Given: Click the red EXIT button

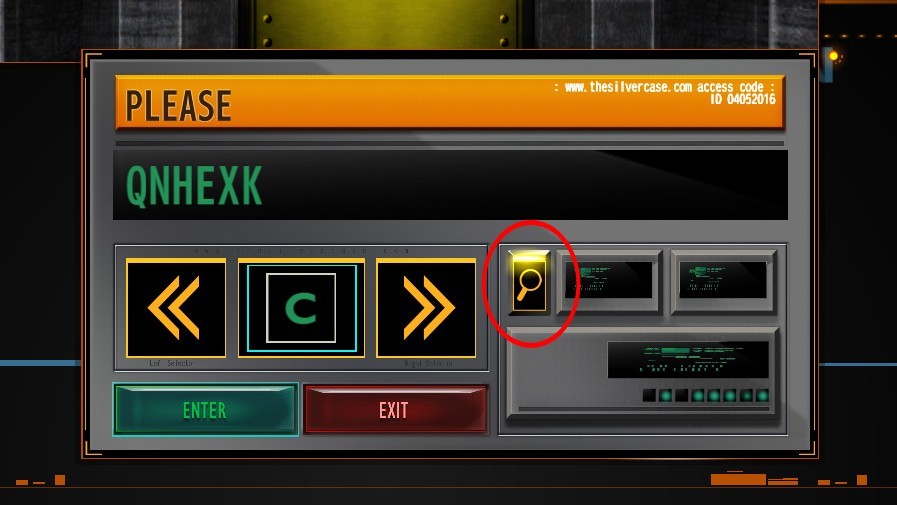Looking at the screenshot, I should pos(395,409).
